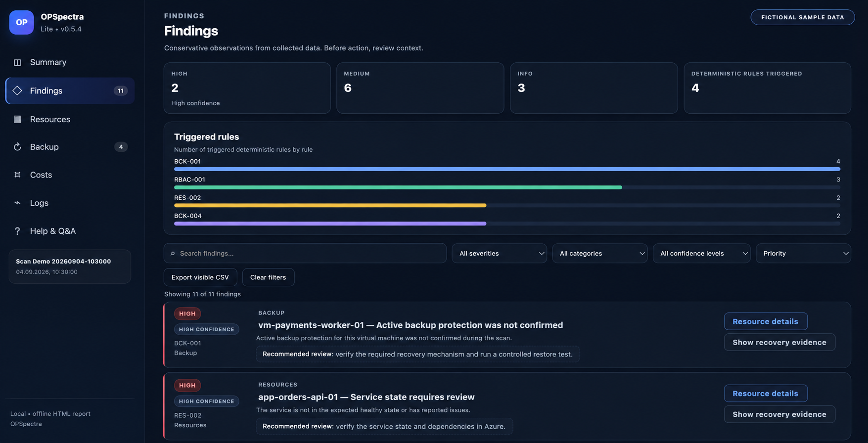This screenshot has width=868, height=443.
Task: Click the Resources sidebar icon
Action: pyautogui.click(x=17, y=119)
